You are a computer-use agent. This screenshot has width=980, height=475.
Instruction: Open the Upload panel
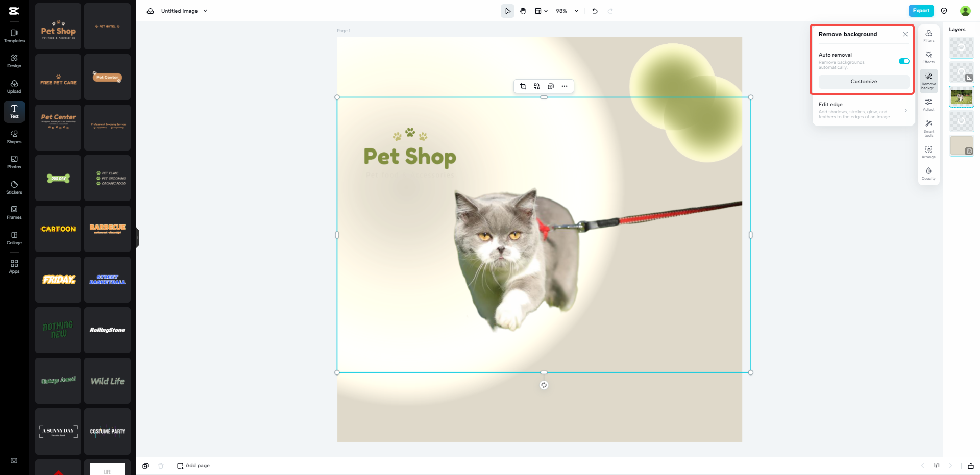[14, 87]
